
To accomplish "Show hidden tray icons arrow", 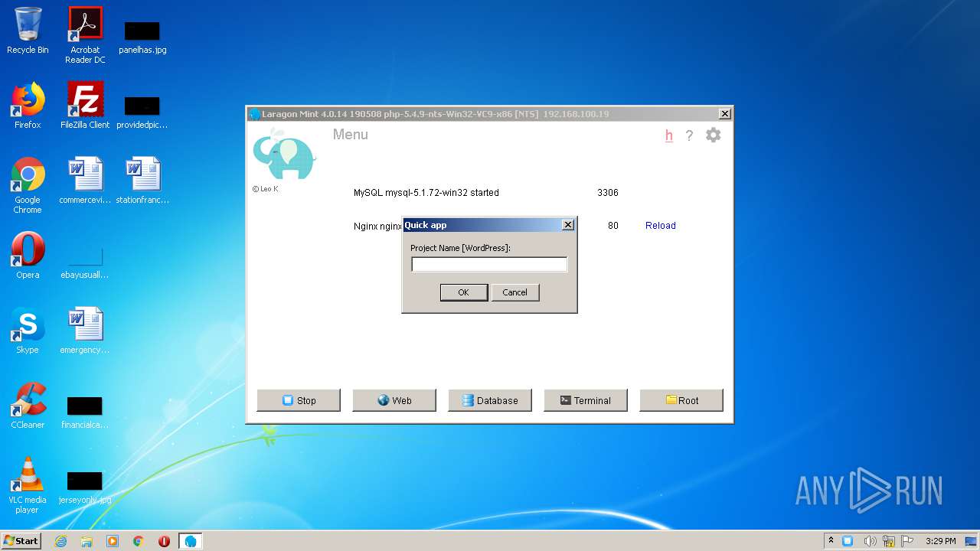I will tap(831, 540).
